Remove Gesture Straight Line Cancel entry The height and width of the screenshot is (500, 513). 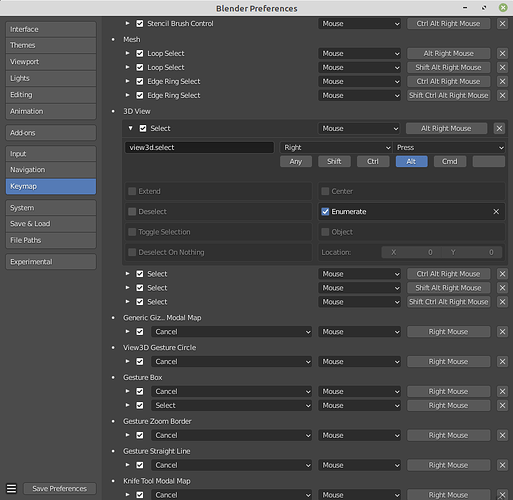[x=502, y=465]
